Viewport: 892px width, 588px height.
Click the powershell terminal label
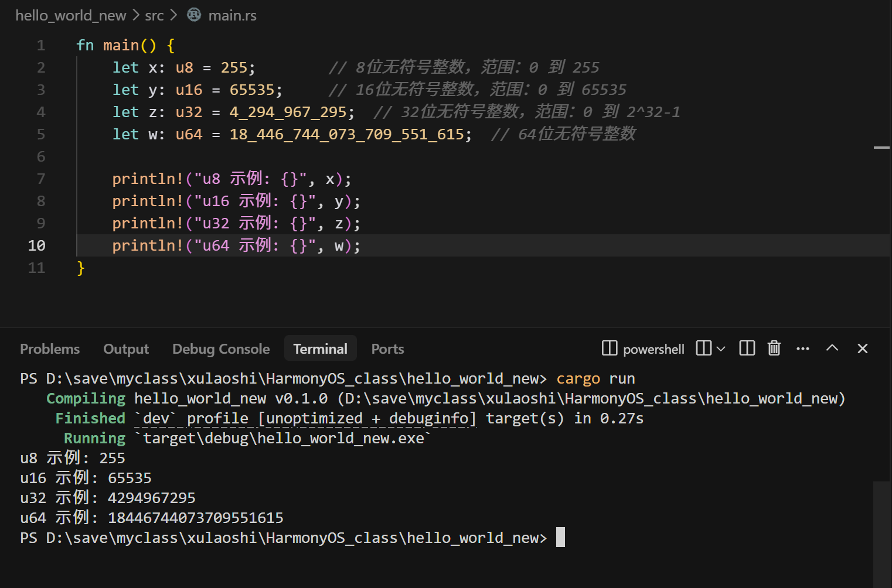[x=653, y=349]
